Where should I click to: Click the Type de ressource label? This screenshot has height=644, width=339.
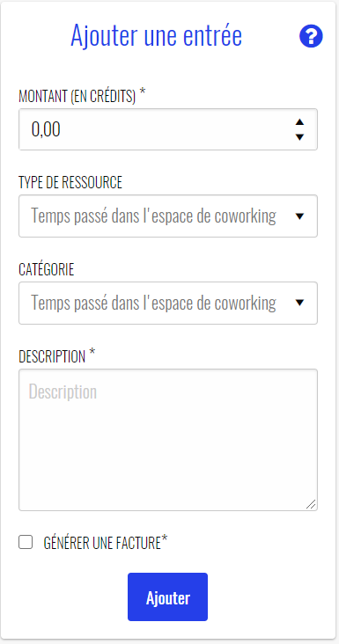(70, 182)
